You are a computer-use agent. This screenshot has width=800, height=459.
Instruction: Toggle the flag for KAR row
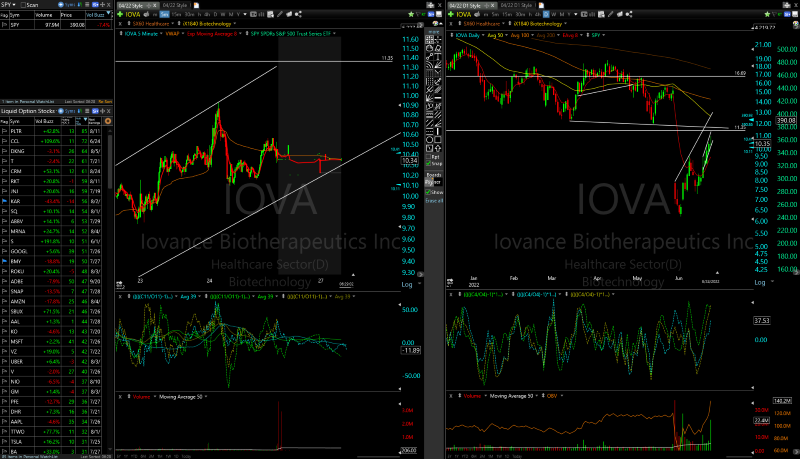[5, 201]
